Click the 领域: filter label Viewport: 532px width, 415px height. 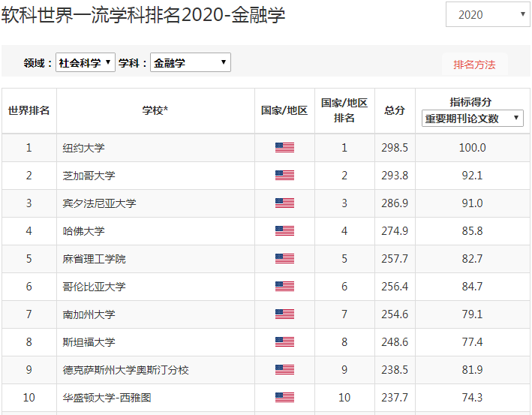38,63
